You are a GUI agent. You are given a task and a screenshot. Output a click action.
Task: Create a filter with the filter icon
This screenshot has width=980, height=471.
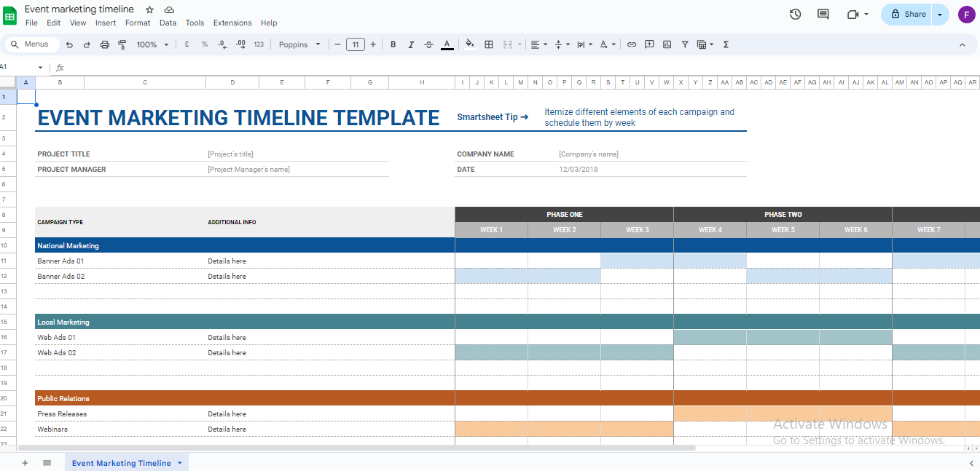coord(685,44)
